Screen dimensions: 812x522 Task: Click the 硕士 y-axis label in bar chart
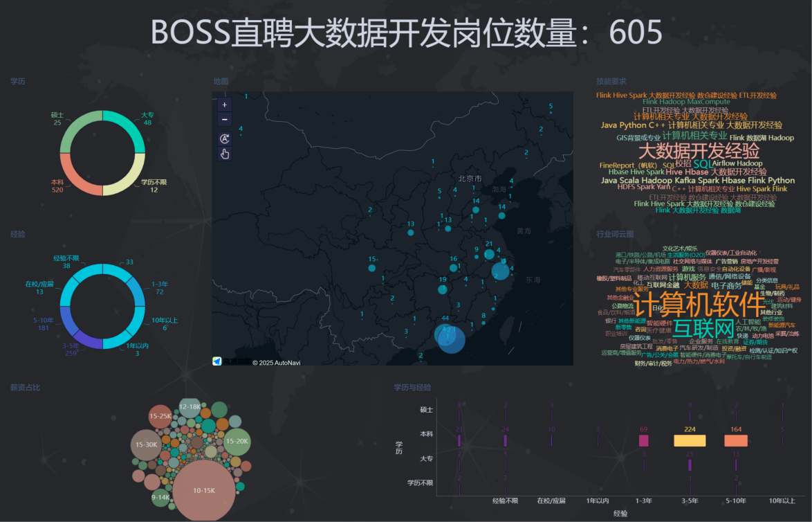426,410
